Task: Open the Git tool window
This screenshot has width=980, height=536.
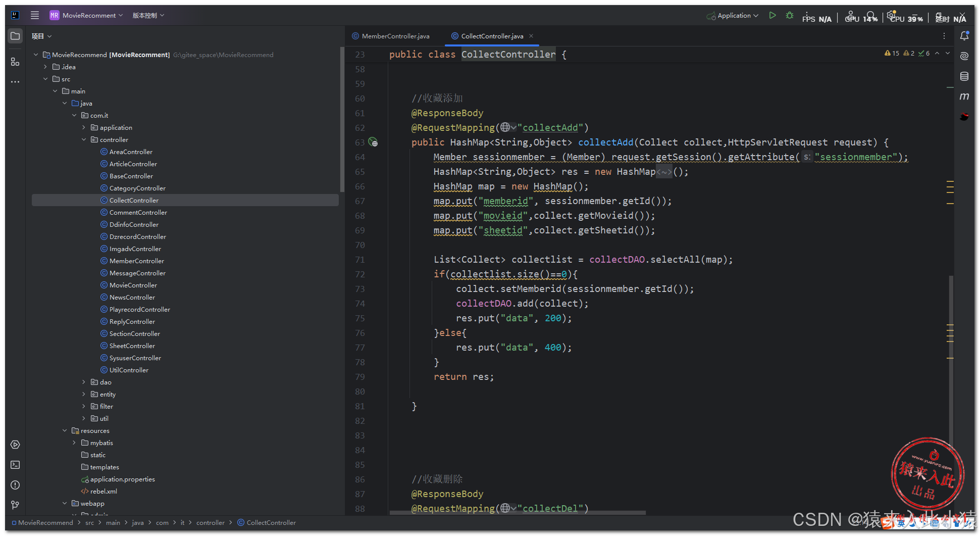Action: (x=15, y=505)
